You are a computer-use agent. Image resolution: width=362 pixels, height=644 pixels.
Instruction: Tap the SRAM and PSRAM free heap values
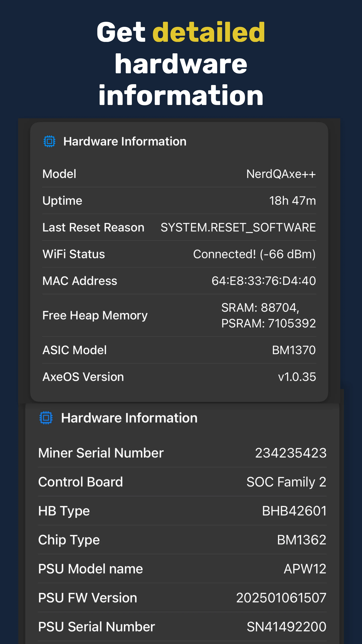tap(268, 315)
